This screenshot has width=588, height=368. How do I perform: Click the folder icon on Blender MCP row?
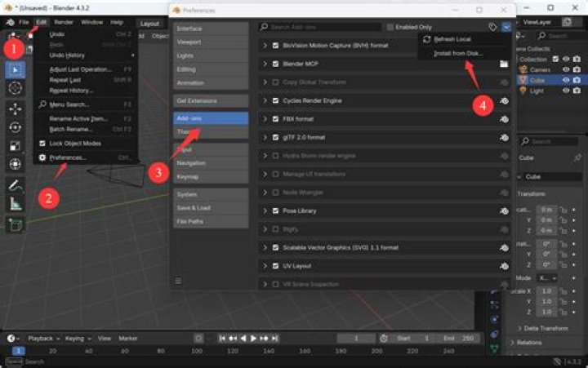pyautogui.click(x=504, y=64)
